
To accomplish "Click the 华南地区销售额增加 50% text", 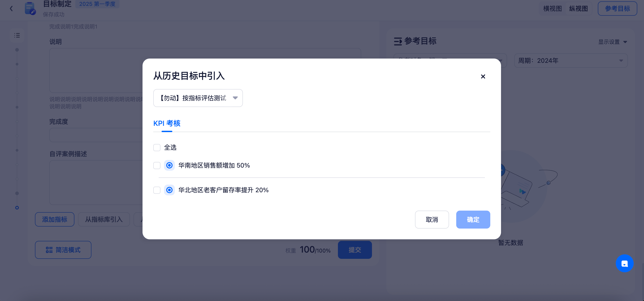I will (214, 165).
